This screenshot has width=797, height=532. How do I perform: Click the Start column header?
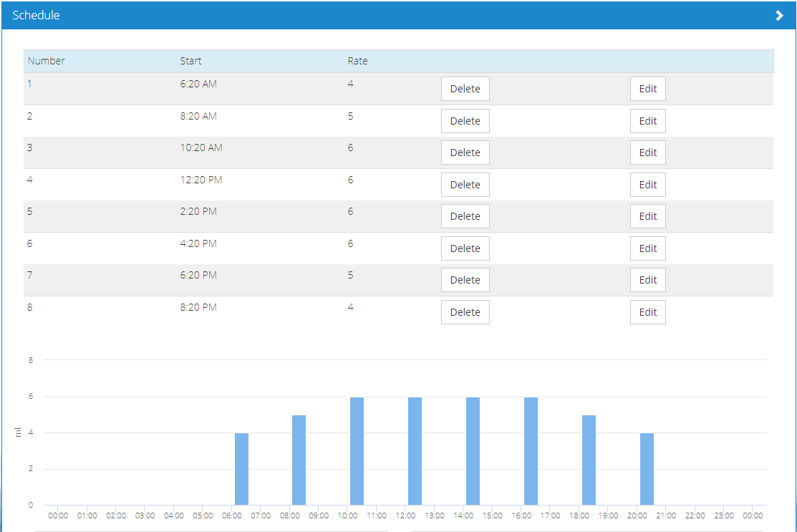[190, 61]
